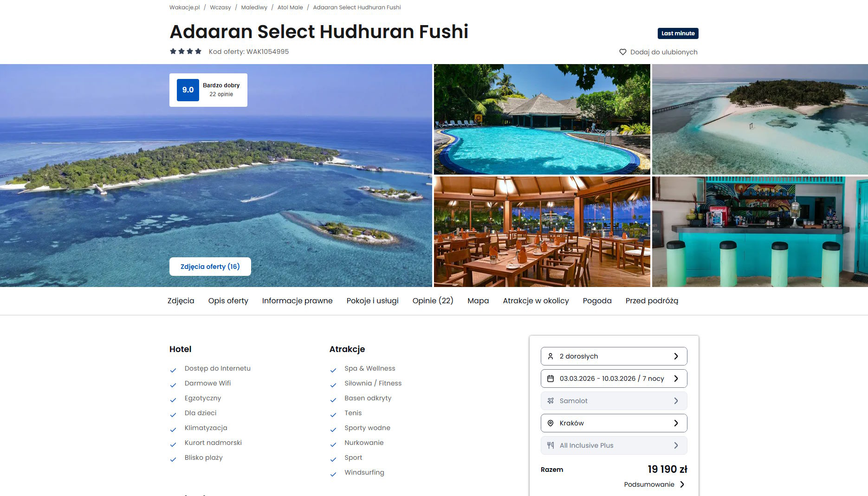Open the Opinie (22) tab

[433, 301]
